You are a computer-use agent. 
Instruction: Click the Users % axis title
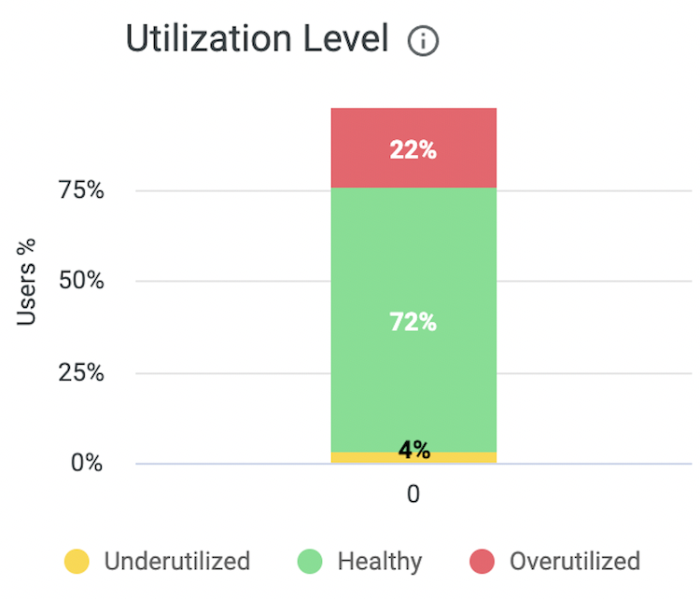27,281
